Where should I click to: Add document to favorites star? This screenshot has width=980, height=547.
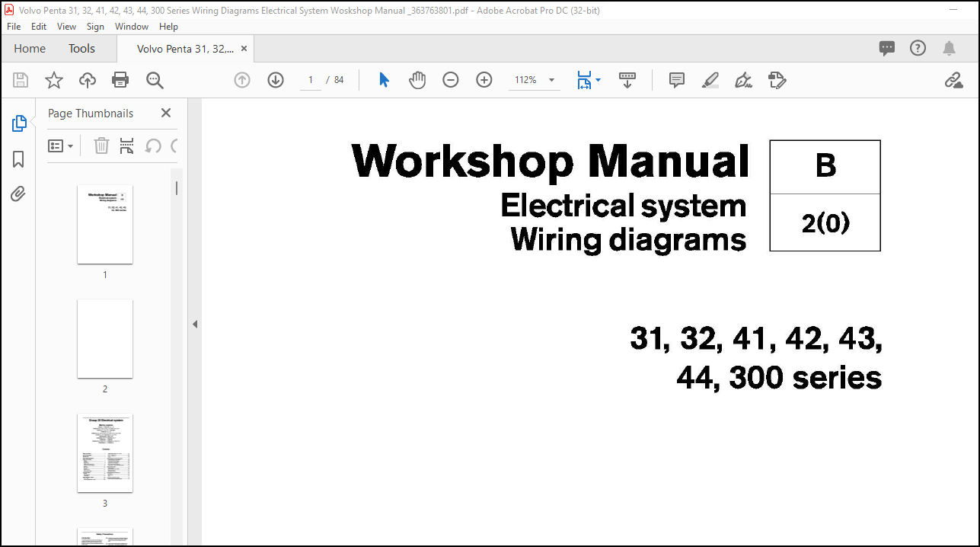[x=54, y=80]
